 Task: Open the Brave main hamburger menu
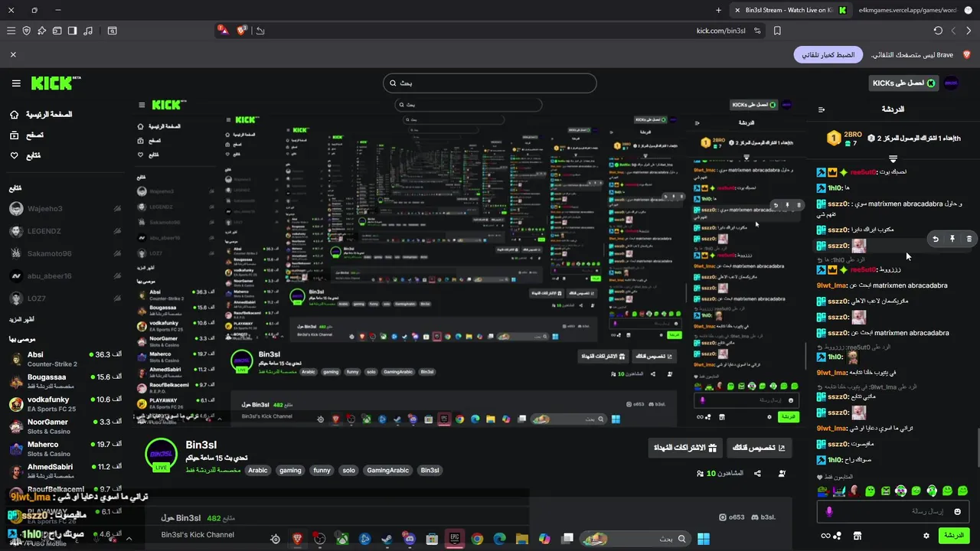coord(11,31)
